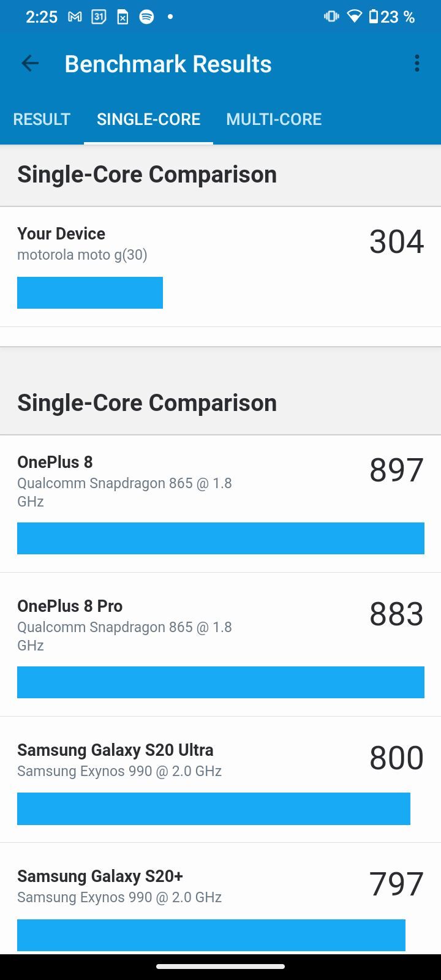Switch to the RESULT tab
Image resolution: width=441 pixels, height=980 pixels.
pos(42,119)
